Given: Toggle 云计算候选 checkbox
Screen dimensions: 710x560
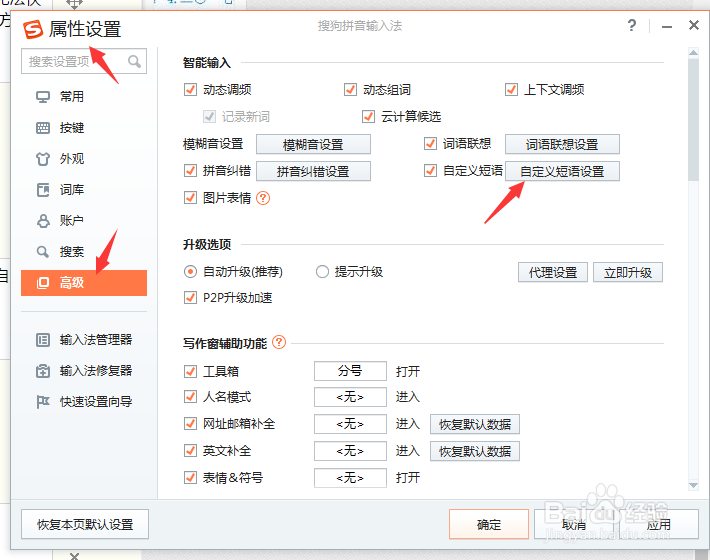Looking at the screenshot, I should point(368,117).
